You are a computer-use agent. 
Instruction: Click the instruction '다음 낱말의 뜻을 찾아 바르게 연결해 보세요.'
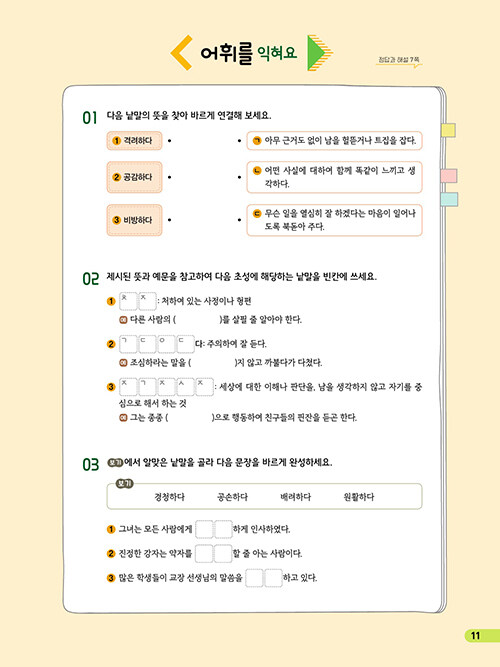pos(189,115)
